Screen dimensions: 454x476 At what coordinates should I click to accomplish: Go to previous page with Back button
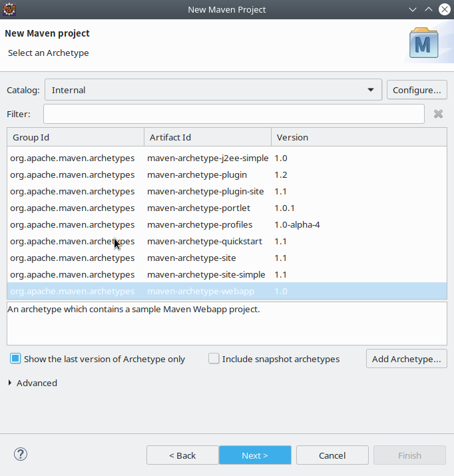182,455
